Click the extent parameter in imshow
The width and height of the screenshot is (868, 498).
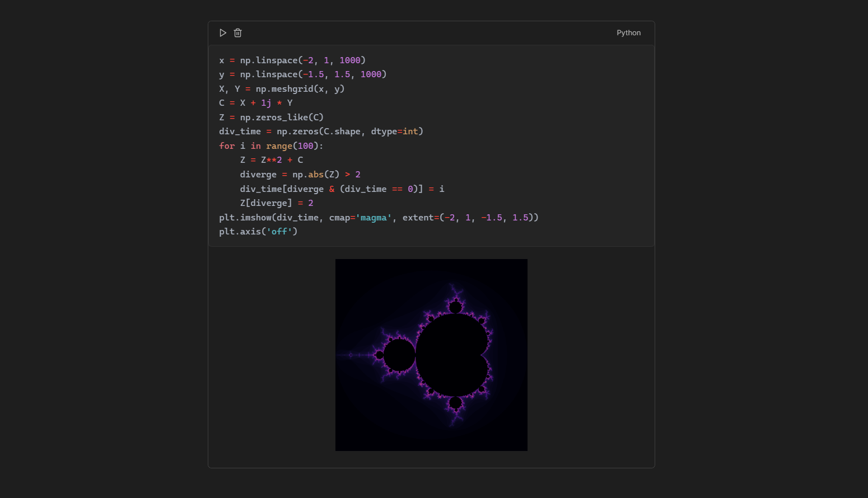[418, 217]
